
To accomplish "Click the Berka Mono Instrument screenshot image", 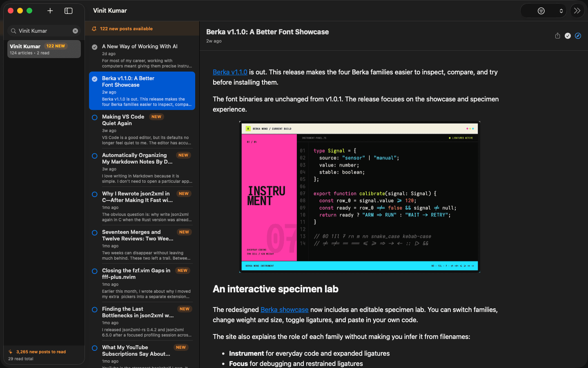I will pos(359,197).
